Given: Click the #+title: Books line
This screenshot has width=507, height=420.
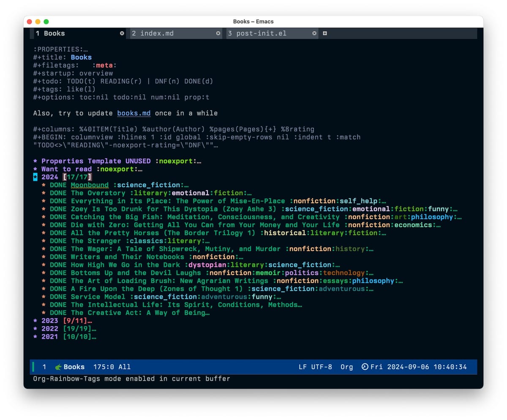Looking at the screenshot, I should pos(63,57).
